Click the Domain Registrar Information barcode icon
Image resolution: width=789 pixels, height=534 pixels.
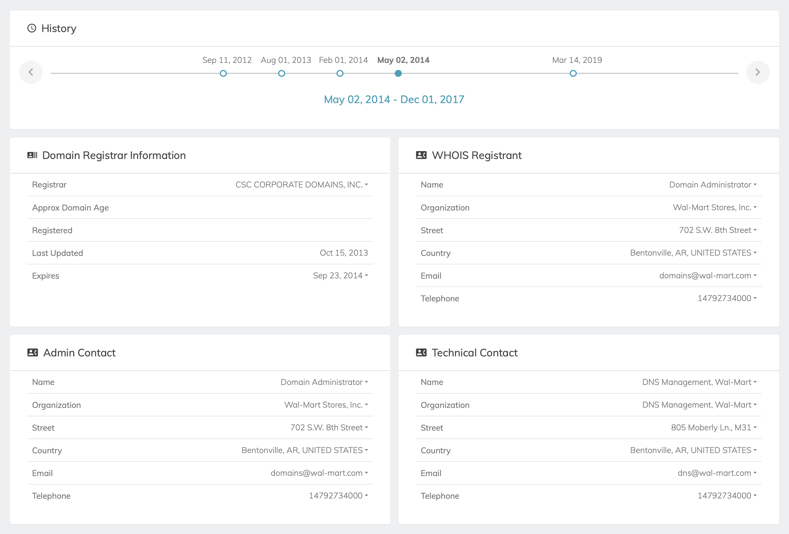point(32,155)
